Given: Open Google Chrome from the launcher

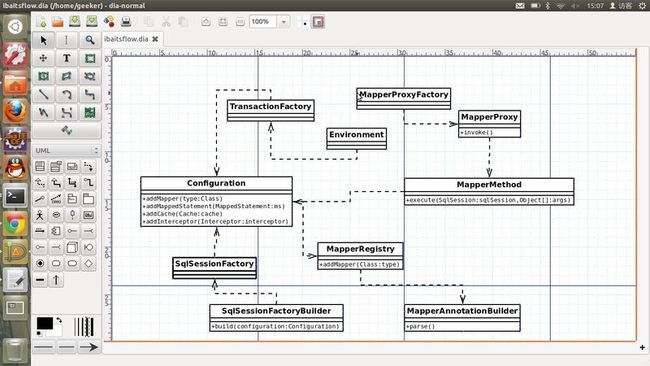Looking at the screenshot, I should (15, 224).
